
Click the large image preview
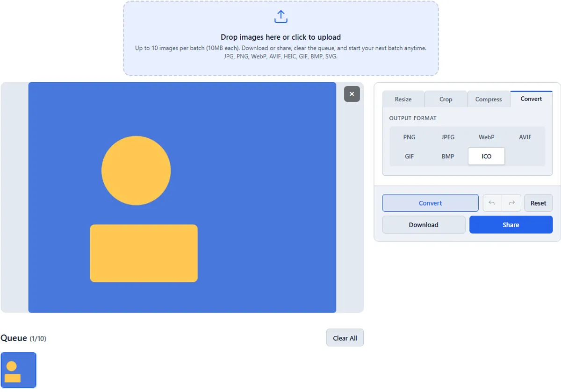point(182,198)
